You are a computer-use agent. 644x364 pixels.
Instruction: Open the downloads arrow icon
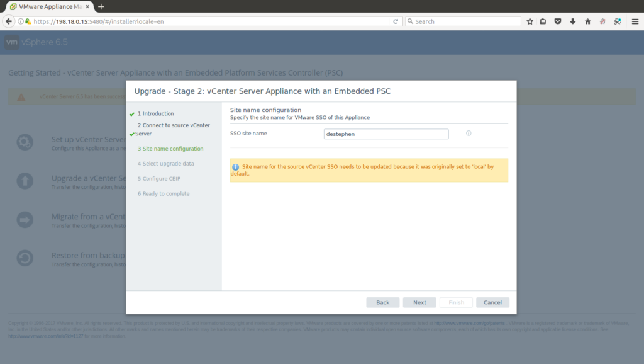pos(572,21)
